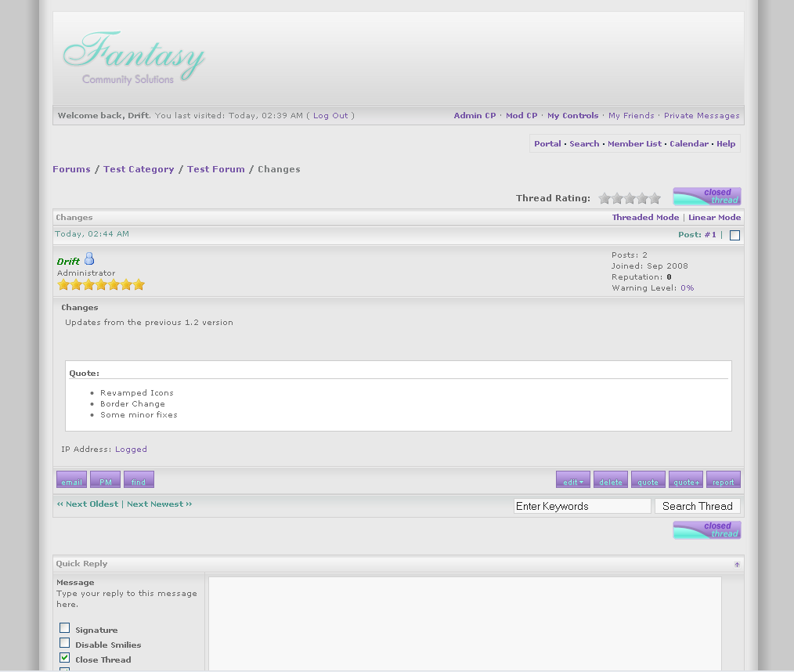794x672 pixels.
Task: Click the user online status icon beside Drift
Action: pos(89,259)
